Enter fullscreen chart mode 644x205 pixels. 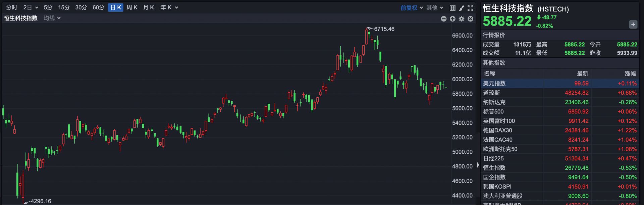click(x=471, y=8)
